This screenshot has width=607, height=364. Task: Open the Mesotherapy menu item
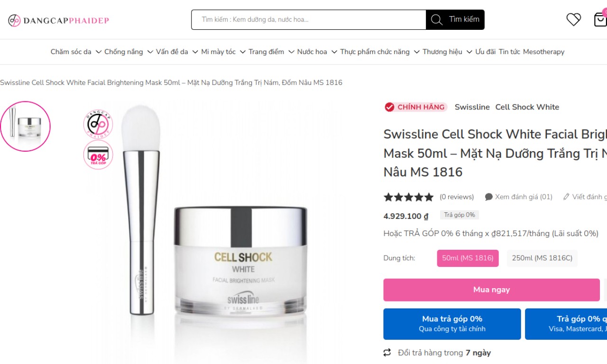pos(543,52)
